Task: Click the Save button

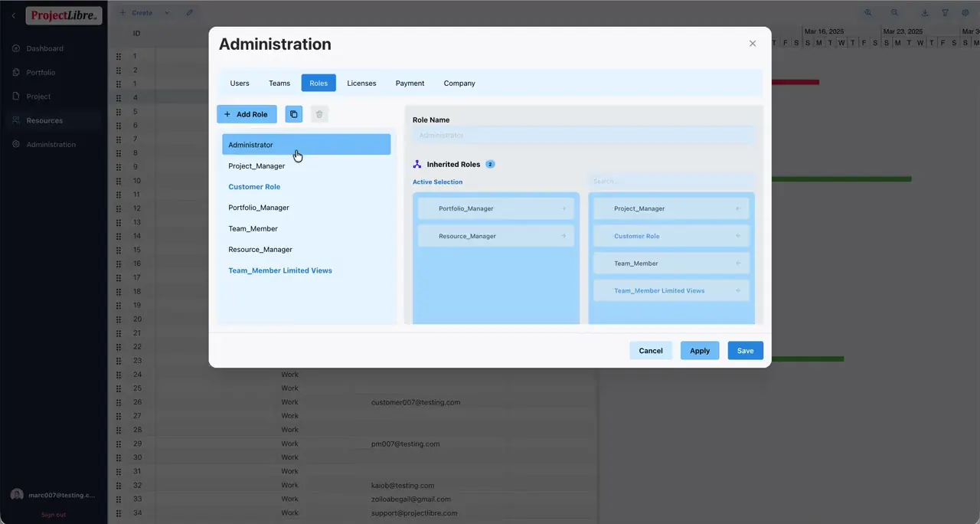Action: 746,350
